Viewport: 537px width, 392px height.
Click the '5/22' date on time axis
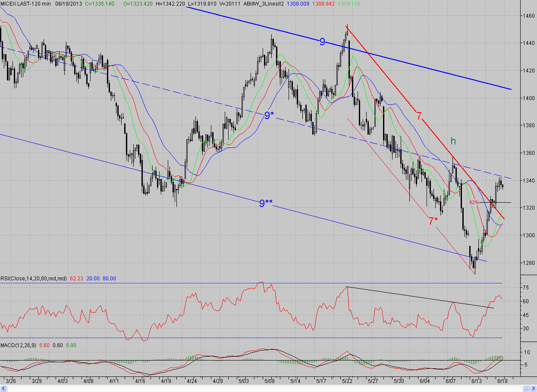347,381
